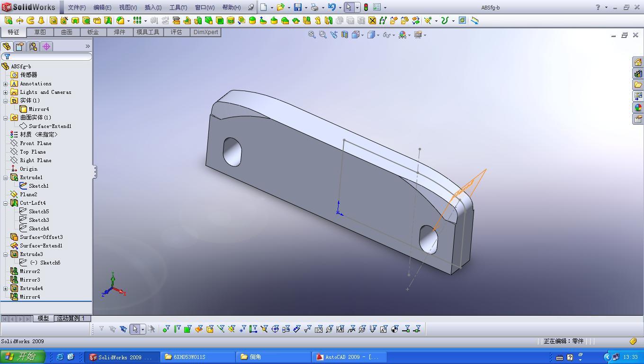Open the Design Library task pane icon
644x364 pixels.
pyautogui.click(x=638, y=73)
